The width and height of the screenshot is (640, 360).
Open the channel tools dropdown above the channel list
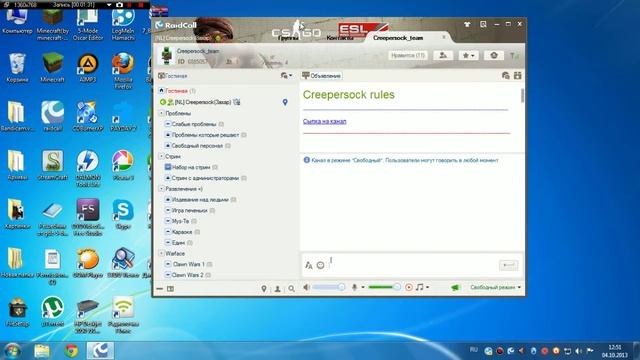coord(286,76)
